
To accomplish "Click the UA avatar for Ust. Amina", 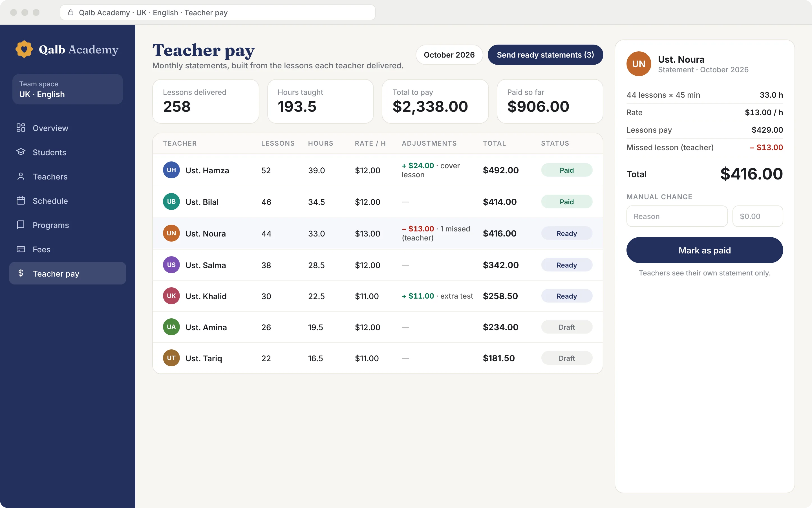I will coord(171,327).
